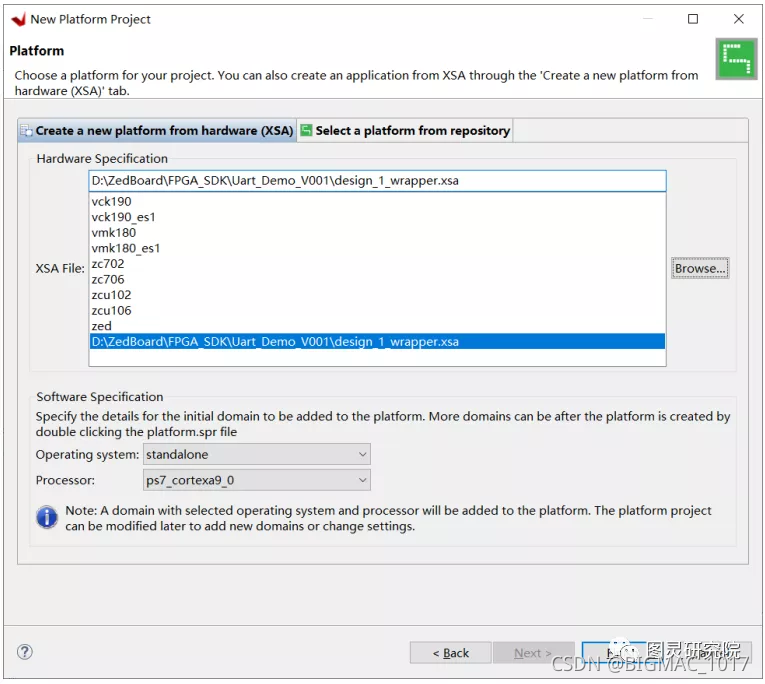The width and height of the screenshot is (765, 684).
Task: Switch to Create a new platform from hardware tab
Action: (x=157, y=131)
